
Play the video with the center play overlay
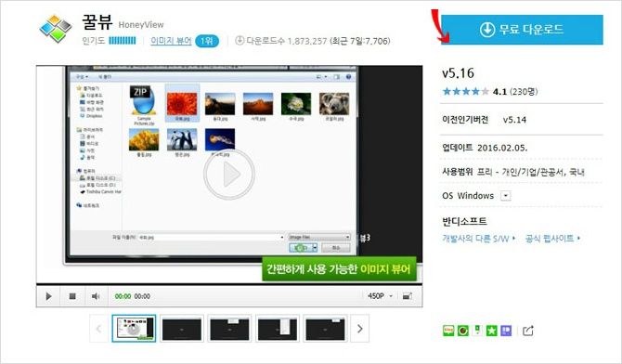(x=229, y=174)
